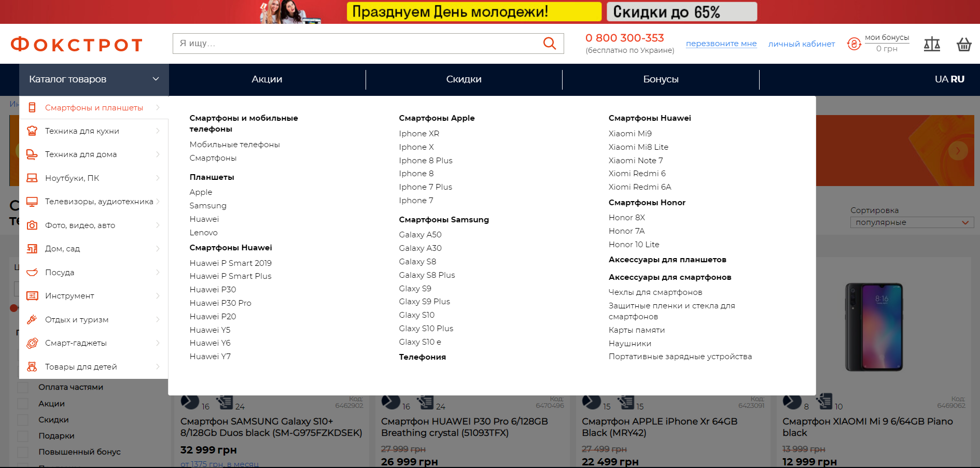Open the XIAOMI Mi 9 product image
Image resolution: width=980 pixels, height=468 pixels.
(874, 327)
